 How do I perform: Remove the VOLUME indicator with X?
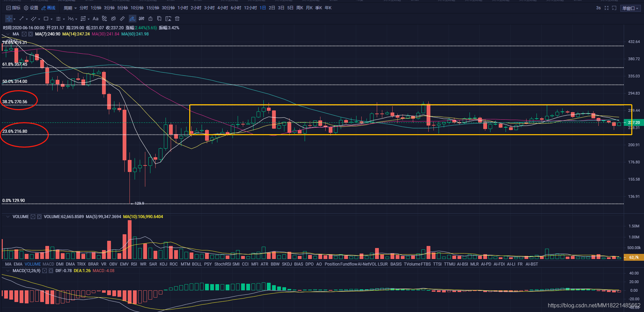tap(39, 217)
